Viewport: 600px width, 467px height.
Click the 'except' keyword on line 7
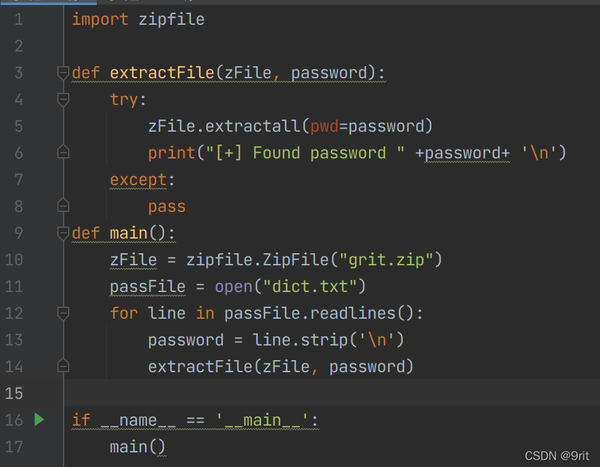[x=138, y=180]
